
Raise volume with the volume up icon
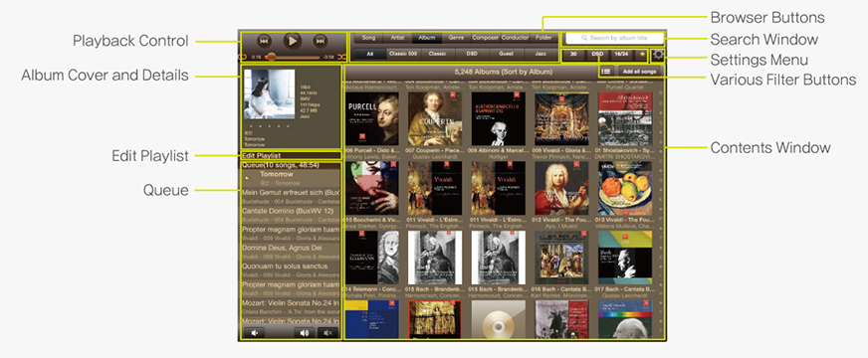click(x=304, y=332)
